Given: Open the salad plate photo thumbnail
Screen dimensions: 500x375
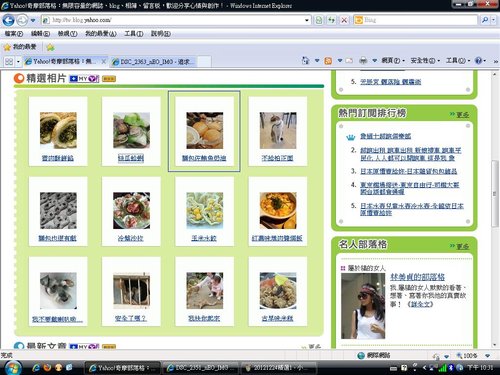Looking at the screenshot, I should 131,210.
